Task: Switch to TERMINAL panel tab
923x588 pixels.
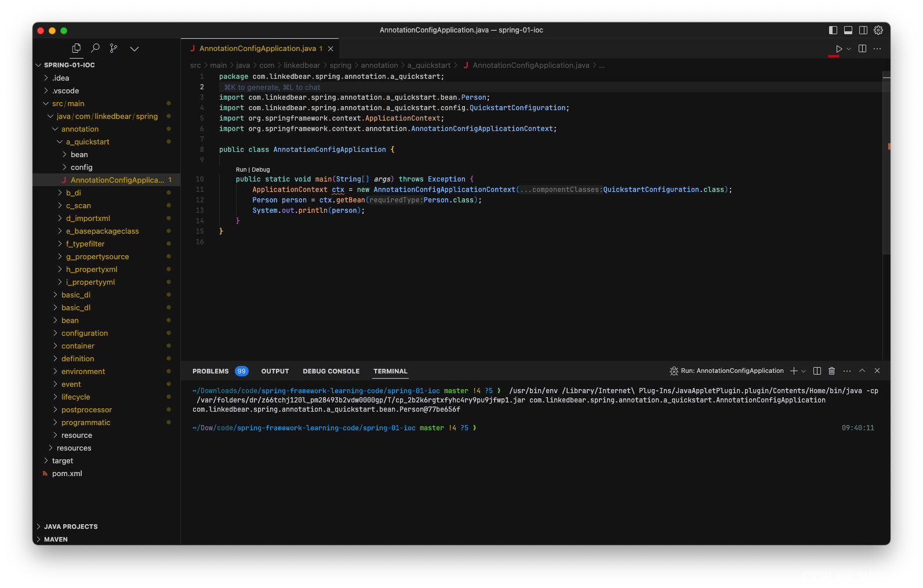Action: pos(390,371)
